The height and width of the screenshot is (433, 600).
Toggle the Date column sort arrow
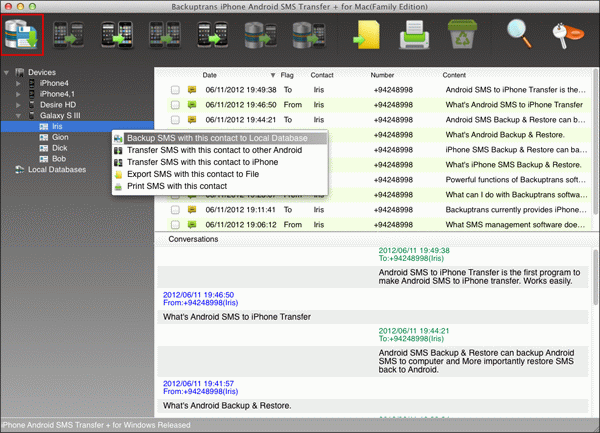coord(273,75)
